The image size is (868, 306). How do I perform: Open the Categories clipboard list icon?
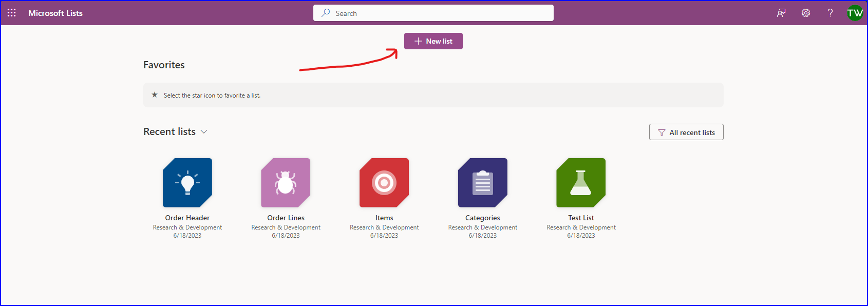(x=483, y=183)
